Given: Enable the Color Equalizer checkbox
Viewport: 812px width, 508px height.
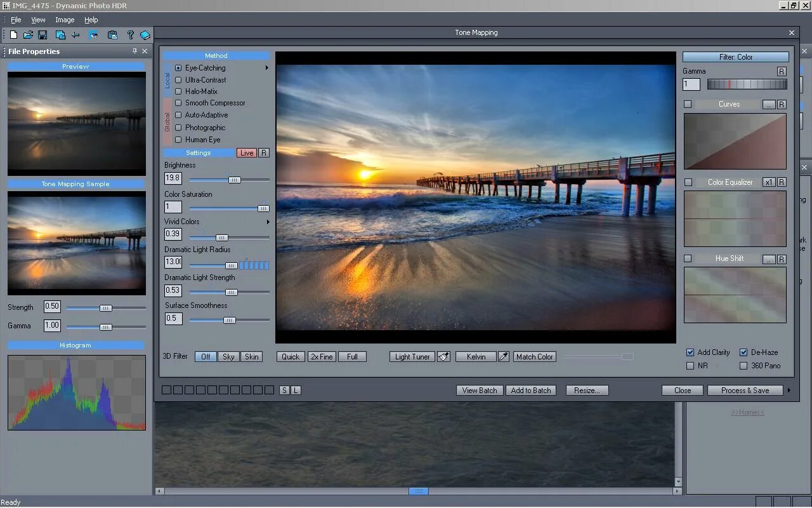Looking at the screenshot, I should click(x=688, y=182).
